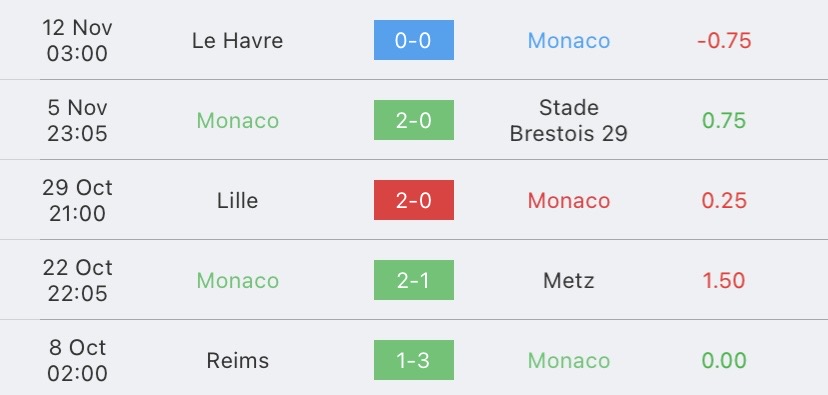Select the 12 Nov 03:00 match date
The image size is (828, 395).
tap(77, 40)
